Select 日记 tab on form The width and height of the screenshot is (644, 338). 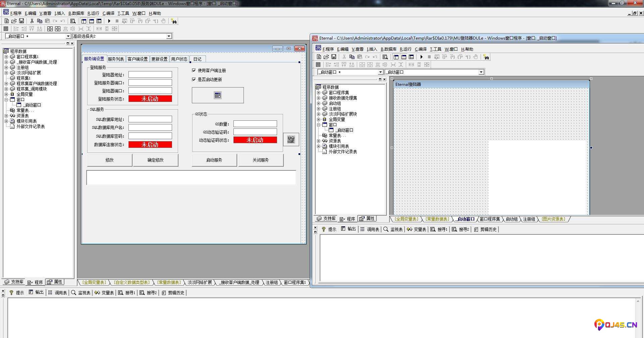(198, 59)
